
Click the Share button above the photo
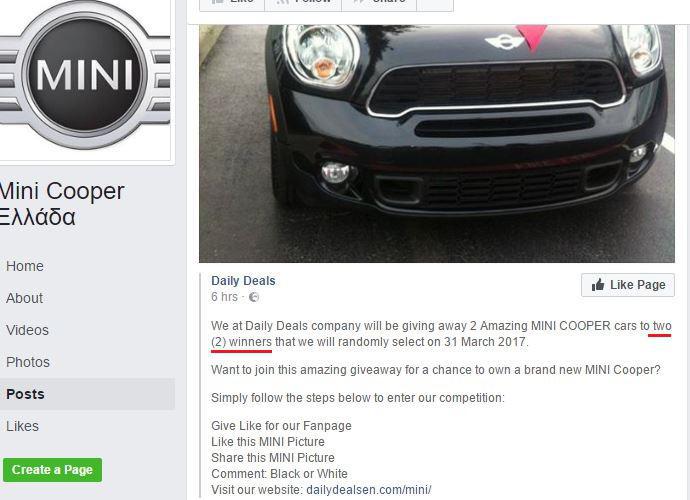[379, 4]
